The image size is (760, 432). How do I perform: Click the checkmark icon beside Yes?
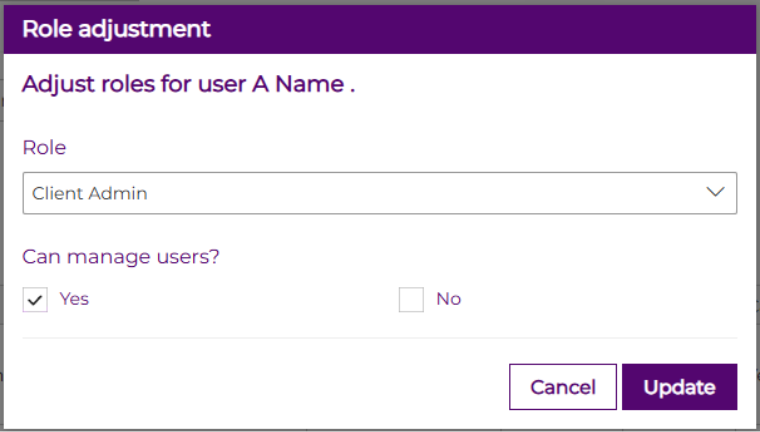pyautogui.click(x=35, y=299)
